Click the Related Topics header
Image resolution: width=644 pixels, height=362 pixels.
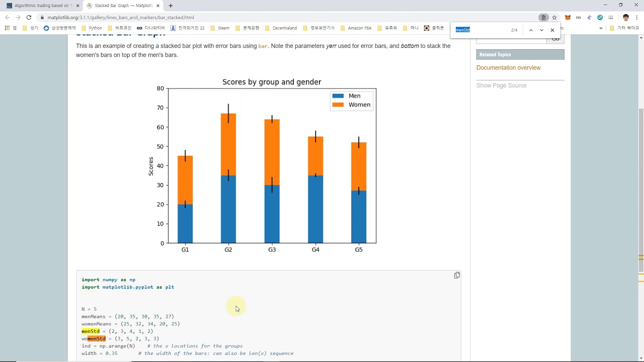pyautogui.click(x=520, y=54)
